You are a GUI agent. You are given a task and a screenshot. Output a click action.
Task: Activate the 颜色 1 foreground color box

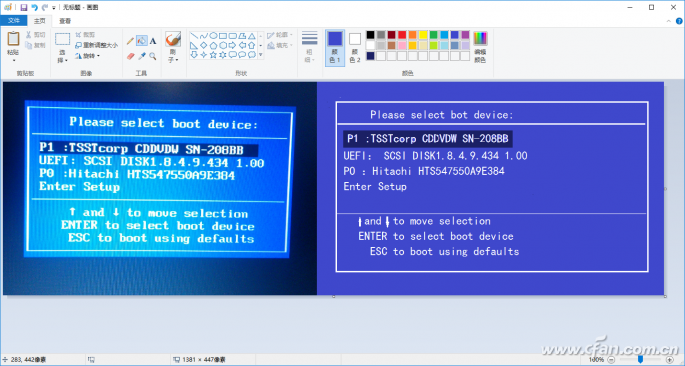(x=335, y=48)
